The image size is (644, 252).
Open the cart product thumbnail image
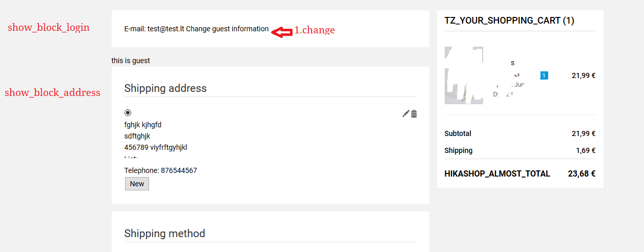click(464, 75)
